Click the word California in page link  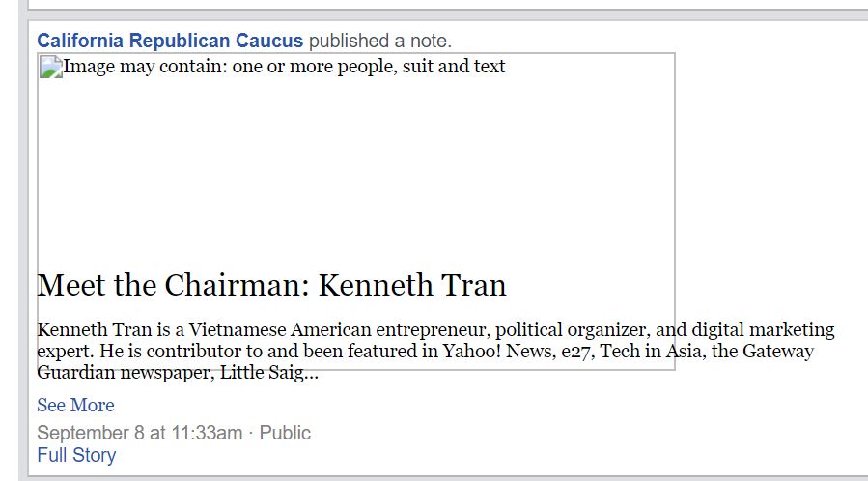[x=80, y=41]
